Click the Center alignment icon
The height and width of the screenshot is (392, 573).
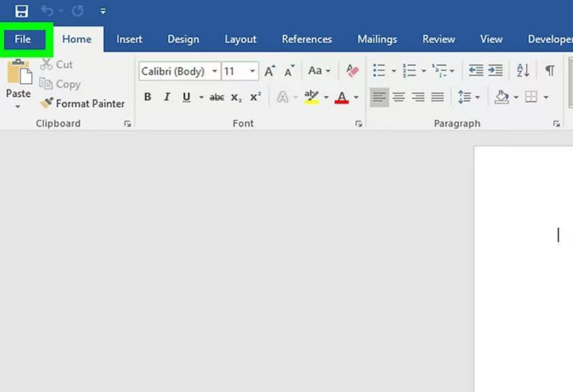(399, 97)
